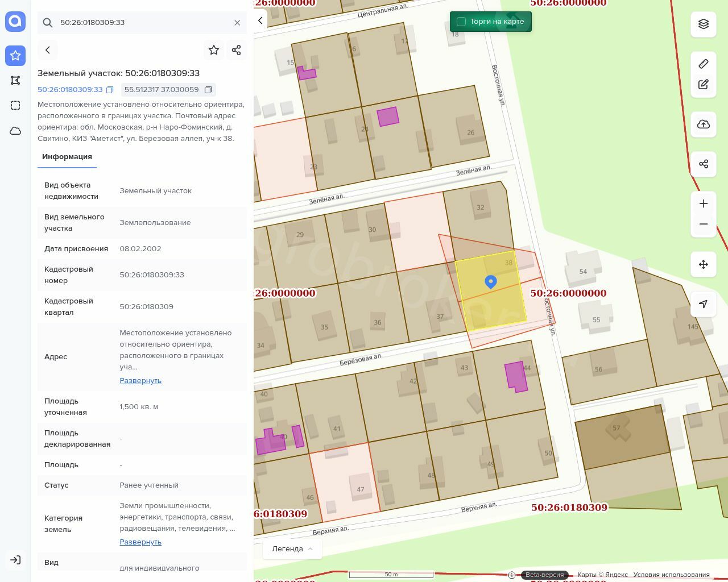Open the favorites section in sidebar
728x582 pixels.
(x=15, y=55)
